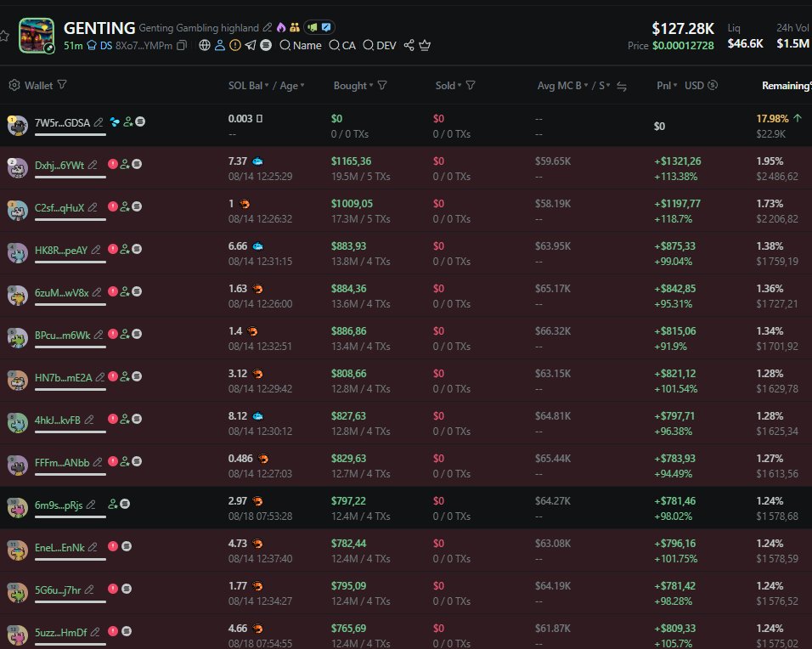Follow wallet HK8R...peAY person-star icon
This screenshot has width=812, height=649.
125,249
